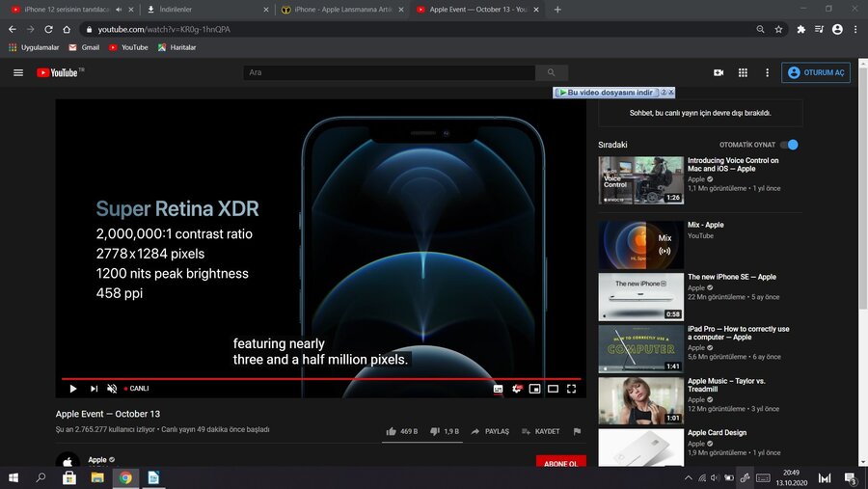This screenshot has width=868, height=489.
Task: Click the Ara search input field
Action: [390, 72]
